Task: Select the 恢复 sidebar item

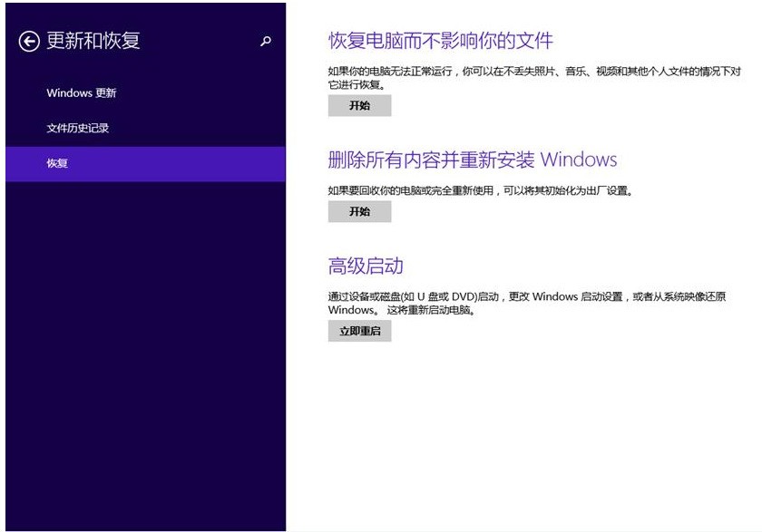Action: tap(145, 163)
